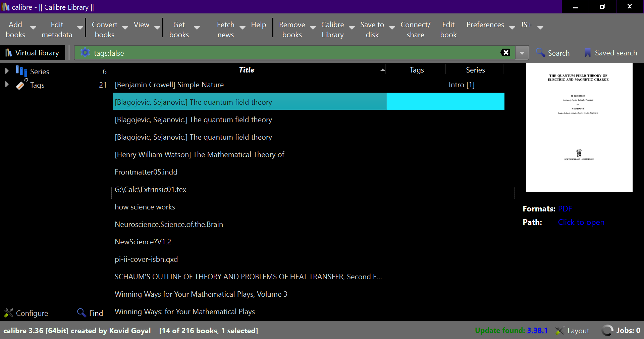Open the Add books dropdown arrow
The image size is (644, 339).
[x=33, y=28]
